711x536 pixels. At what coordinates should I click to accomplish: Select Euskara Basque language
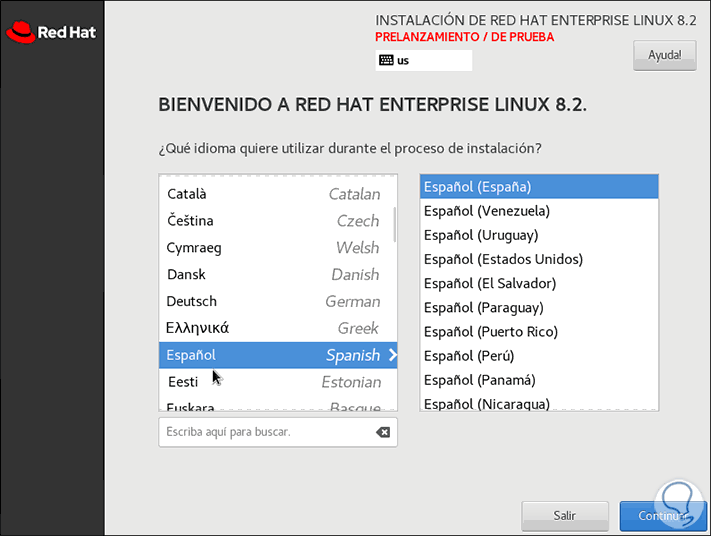coord(278,404)
